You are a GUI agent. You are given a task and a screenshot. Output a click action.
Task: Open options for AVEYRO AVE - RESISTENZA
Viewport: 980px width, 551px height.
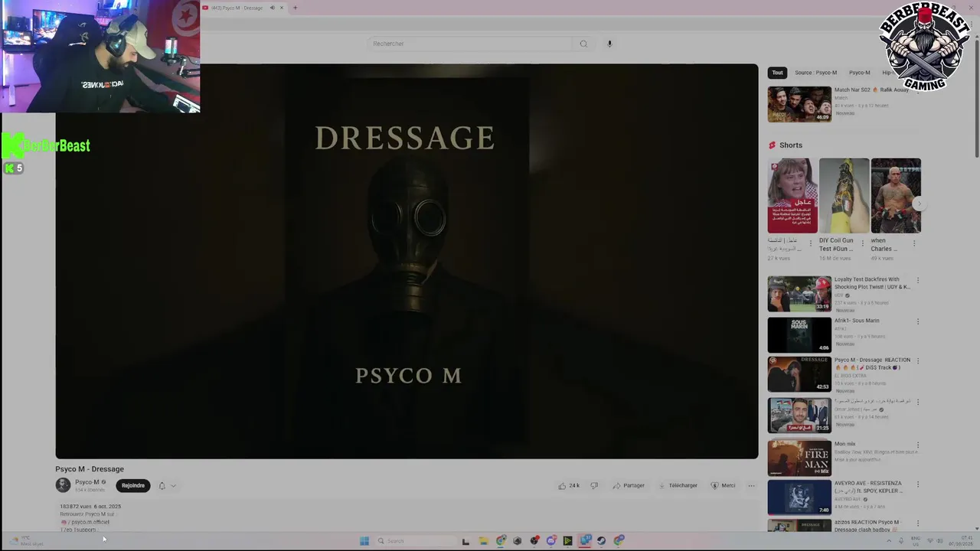pos(918,484)
